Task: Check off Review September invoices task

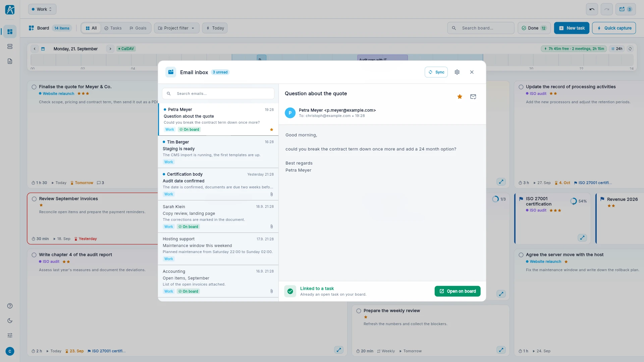Action: 34,199
